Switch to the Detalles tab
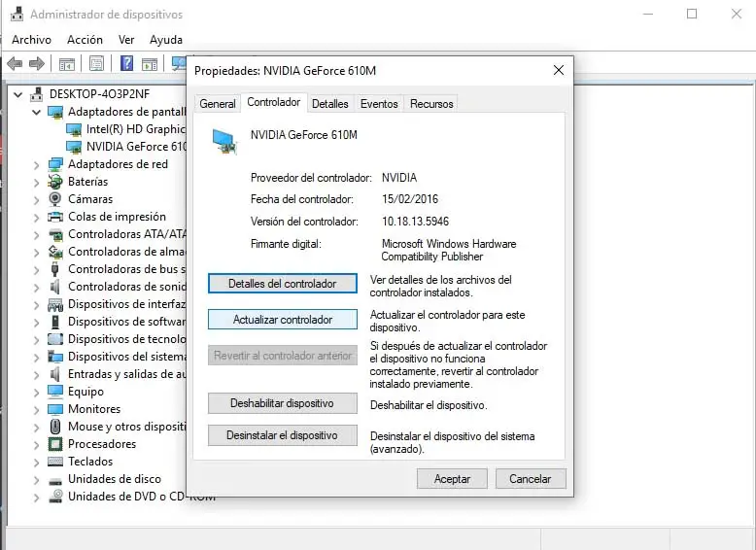Viewport: 756px width, 550px height. pos(330,104)
